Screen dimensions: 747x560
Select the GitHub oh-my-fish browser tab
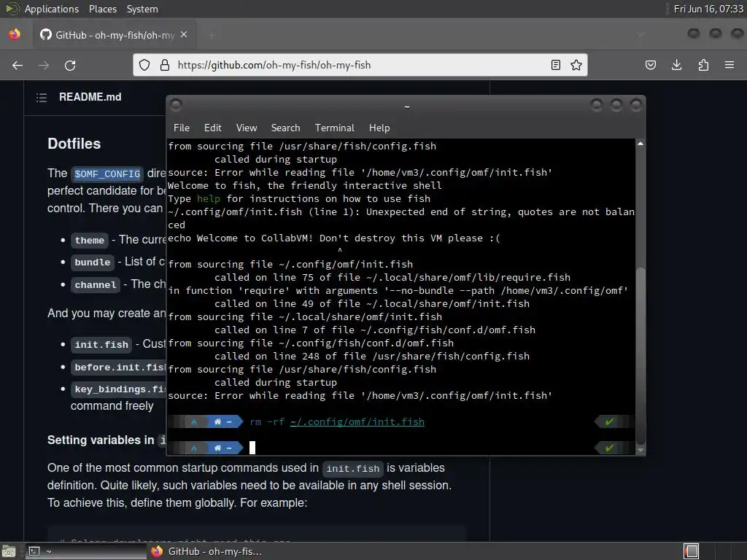[115, 35]
